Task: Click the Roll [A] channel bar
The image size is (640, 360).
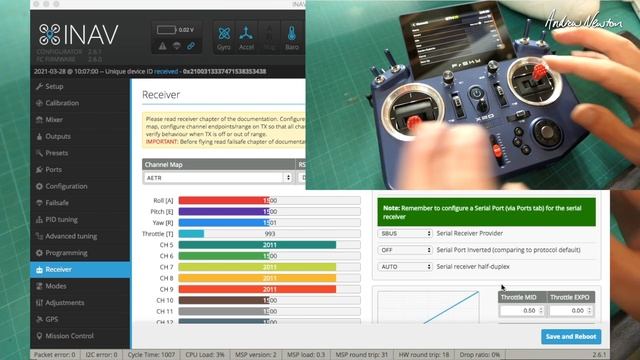Action: 269,200
